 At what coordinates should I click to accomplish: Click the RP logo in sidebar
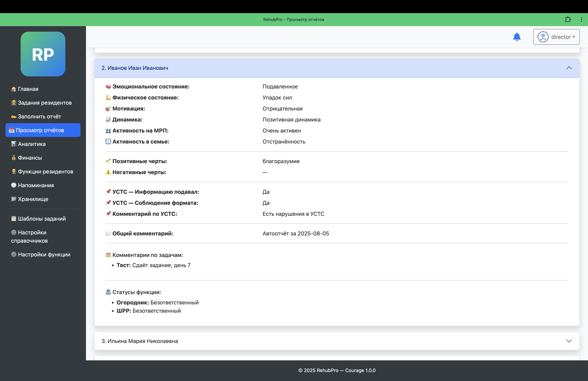[x=43, y=54]
